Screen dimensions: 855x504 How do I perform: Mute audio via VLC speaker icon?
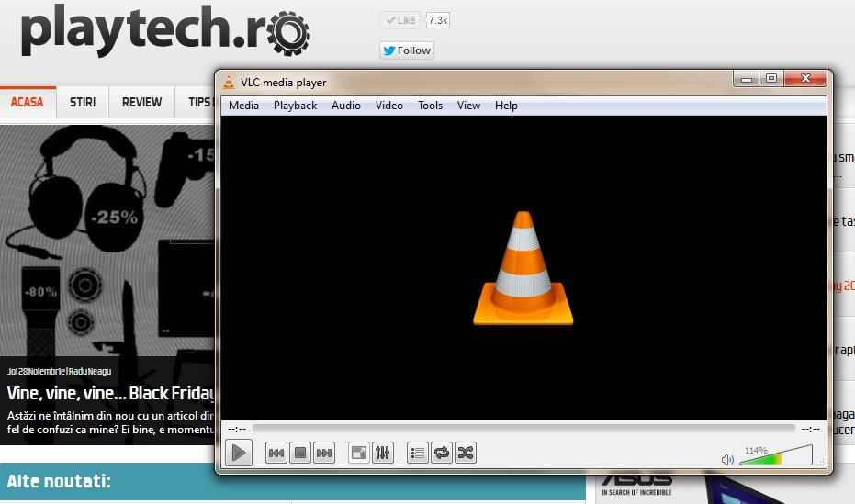click(x=727, y=459)
